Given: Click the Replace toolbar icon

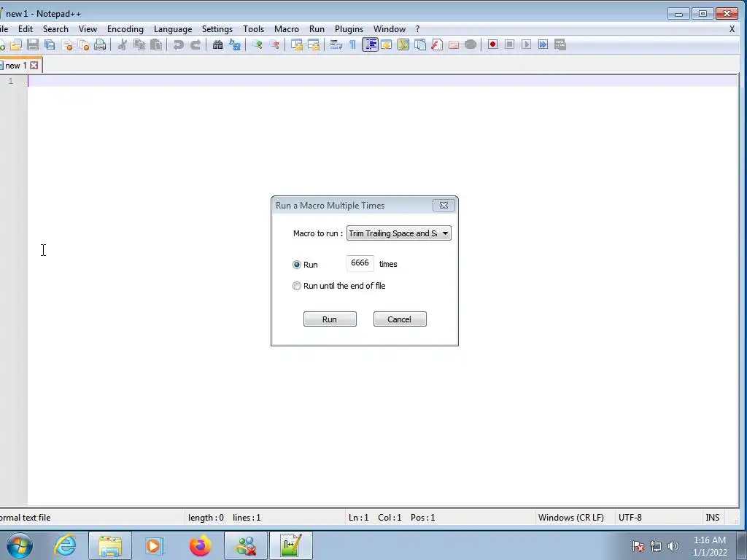Looking at the screenshot, I should (x=235, y=44).
